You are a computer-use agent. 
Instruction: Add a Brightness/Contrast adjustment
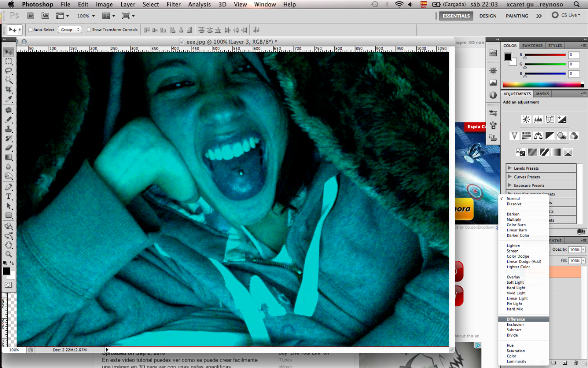pos(526,120)
